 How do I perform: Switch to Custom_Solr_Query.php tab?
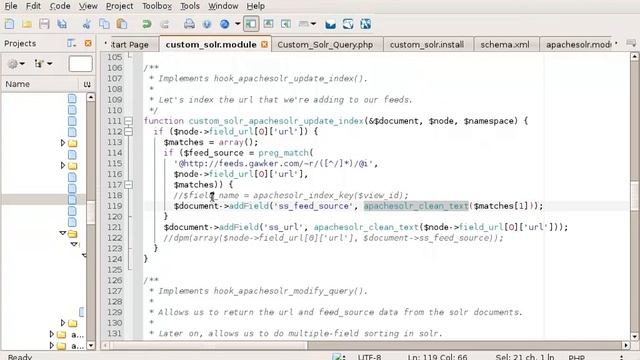pos(325,44)
